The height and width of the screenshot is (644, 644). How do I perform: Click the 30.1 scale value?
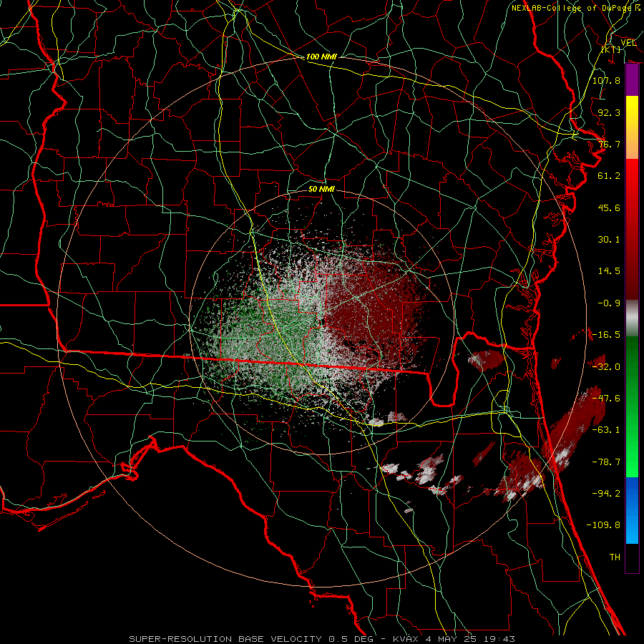tap(609, 240)
